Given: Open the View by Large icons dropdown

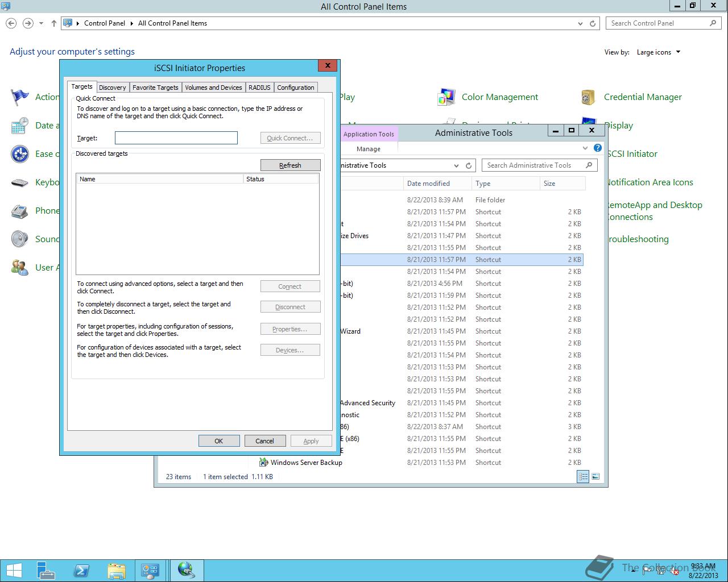Looking at the screenshot, I should pos(659,52).
